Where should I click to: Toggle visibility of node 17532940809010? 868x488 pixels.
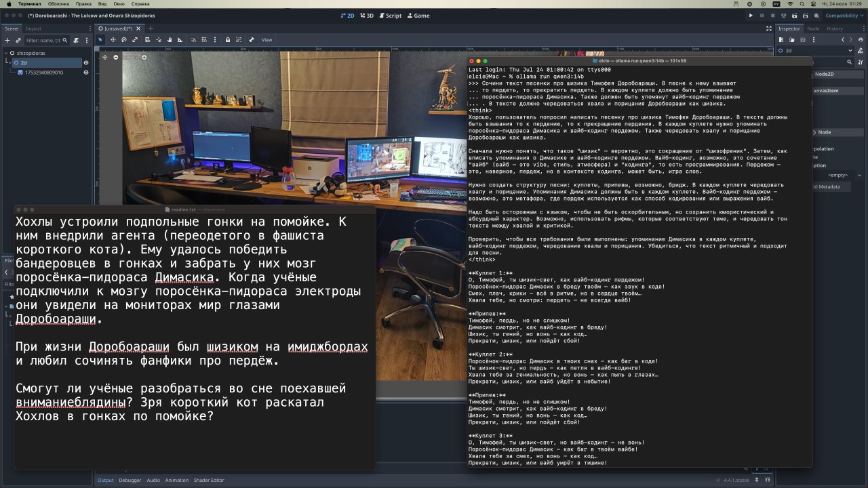click(x=86, y=73)
